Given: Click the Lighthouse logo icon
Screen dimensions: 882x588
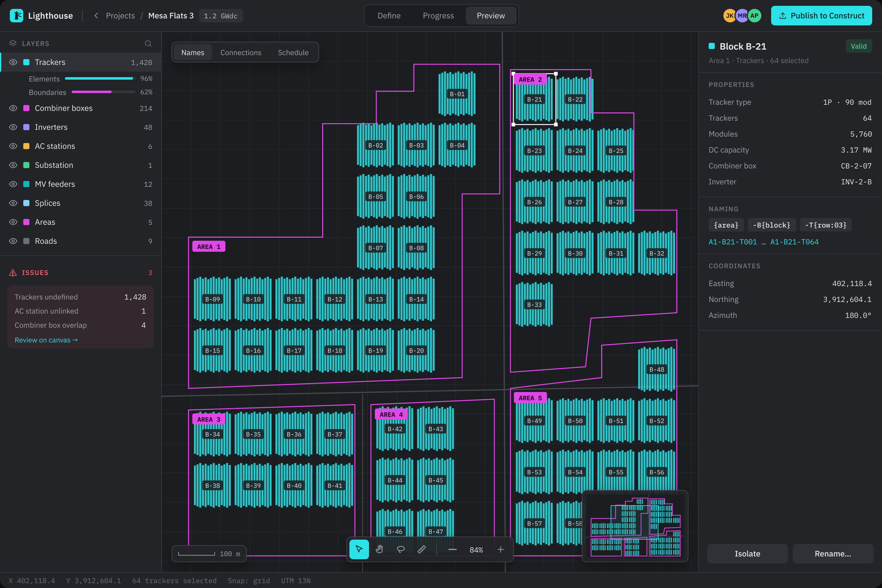Looking at the screenshot, I should [17, 16].
